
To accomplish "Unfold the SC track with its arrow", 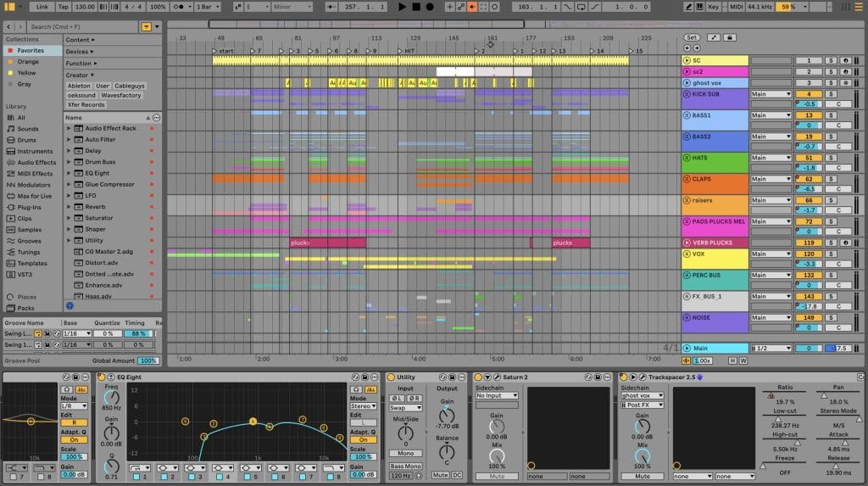I will click(x=687, y=61).
